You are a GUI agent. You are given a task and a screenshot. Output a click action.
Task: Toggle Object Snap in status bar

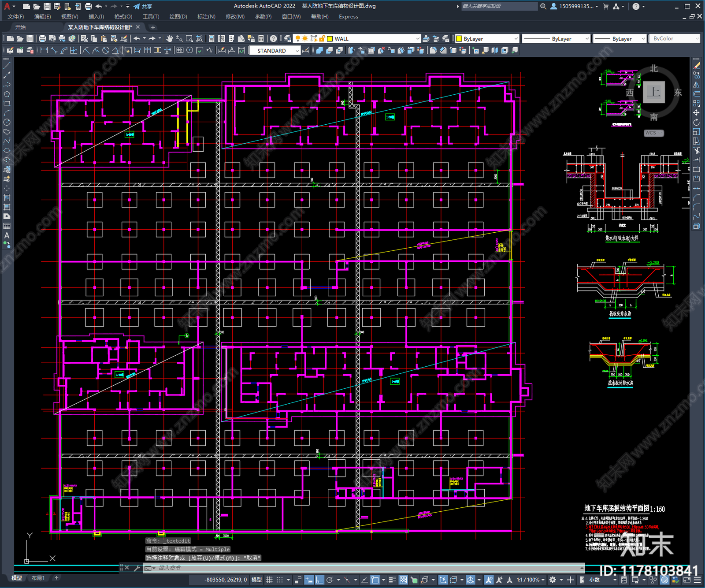click(375, 580)
